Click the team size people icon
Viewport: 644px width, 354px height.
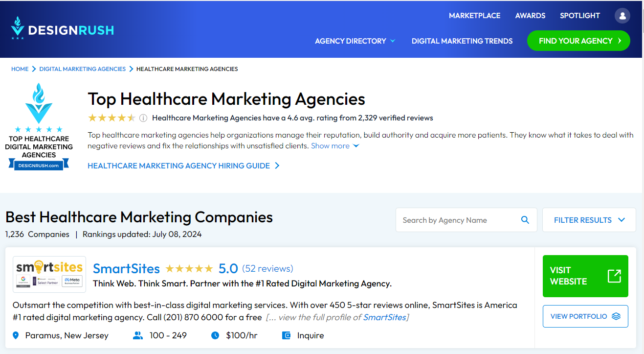138,335
